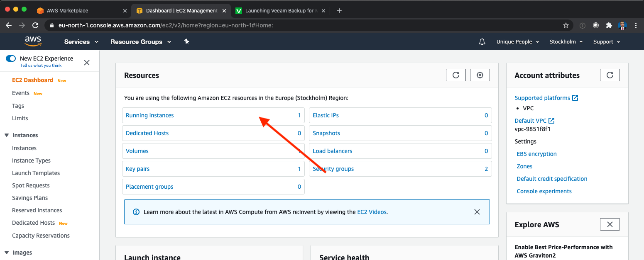
Task: Open EBS encryption settings link
Action: point(536,154)
